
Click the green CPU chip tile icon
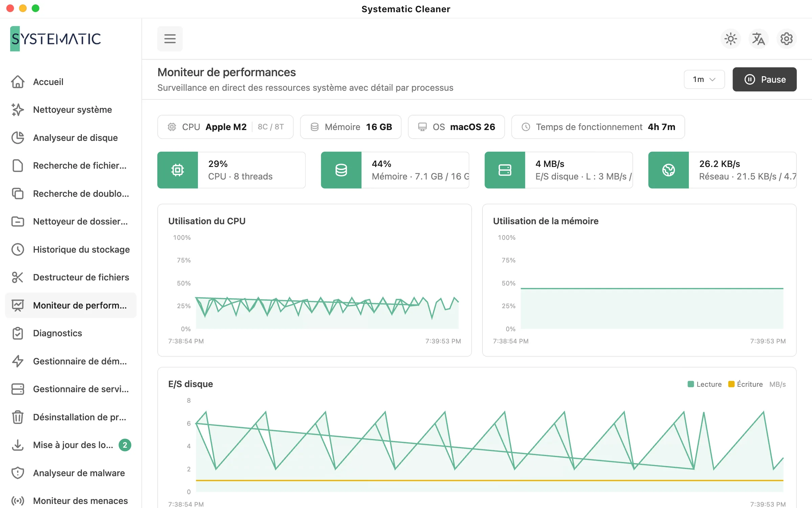pyautogui.click(x=178, y=170)
